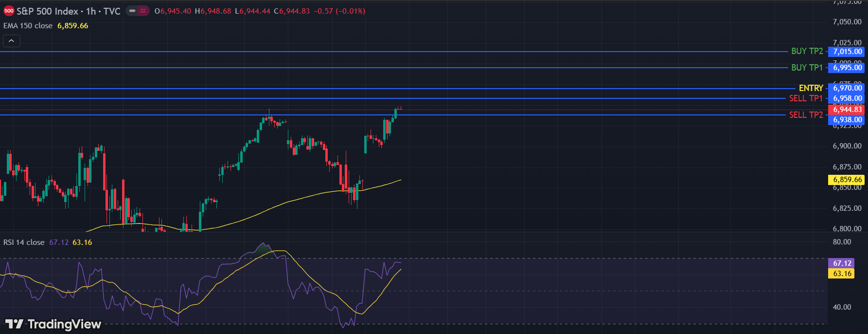Select the SELL TP1 line label
The height and width of the screenshot is (334, 868).
point(806,98)
